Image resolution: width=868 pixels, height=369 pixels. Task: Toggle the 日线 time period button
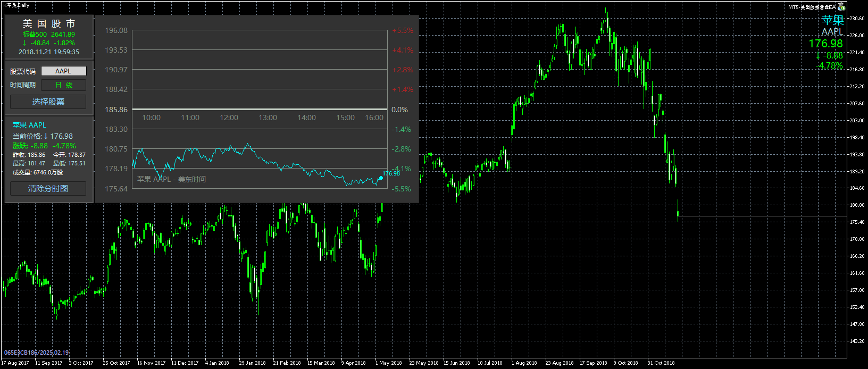(x=63, y=85)
